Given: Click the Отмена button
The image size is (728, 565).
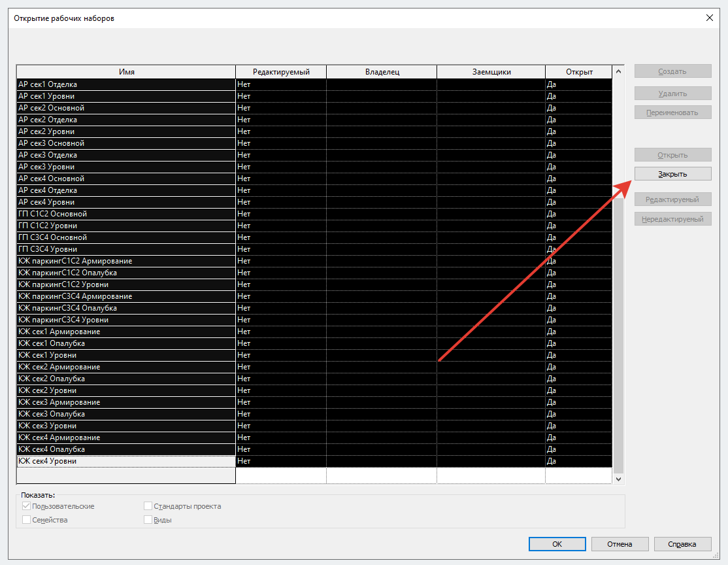Looking at the screenshot, I should (620, 544).
